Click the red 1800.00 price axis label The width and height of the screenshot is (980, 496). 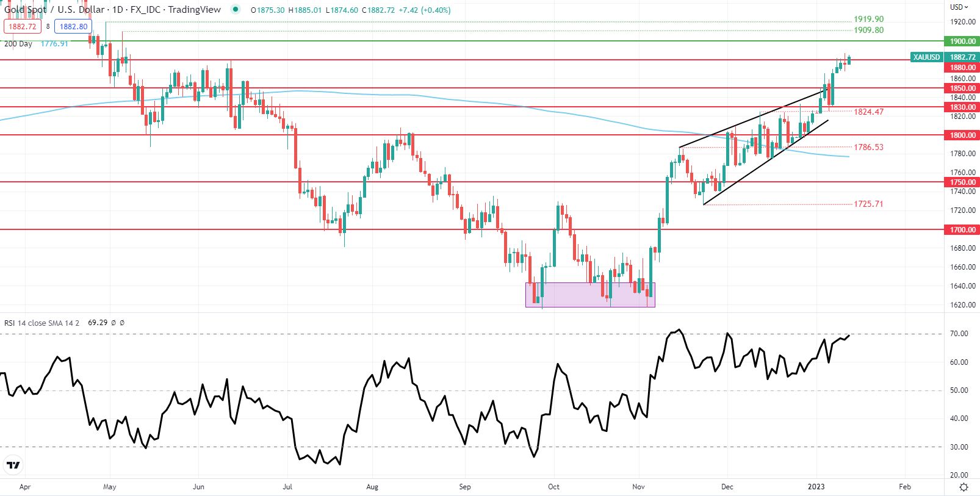tap(962, 135)
